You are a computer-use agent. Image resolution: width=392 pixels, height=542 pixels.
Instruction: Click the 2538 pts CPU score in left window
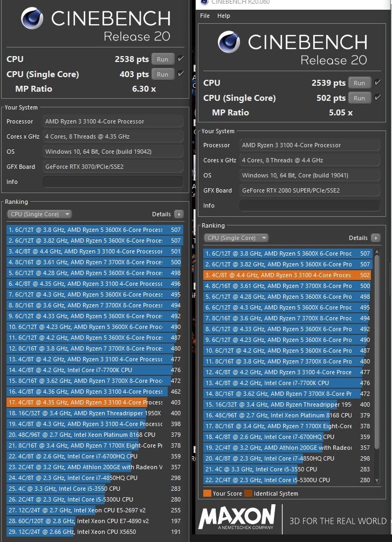click(x=132, y=59)
